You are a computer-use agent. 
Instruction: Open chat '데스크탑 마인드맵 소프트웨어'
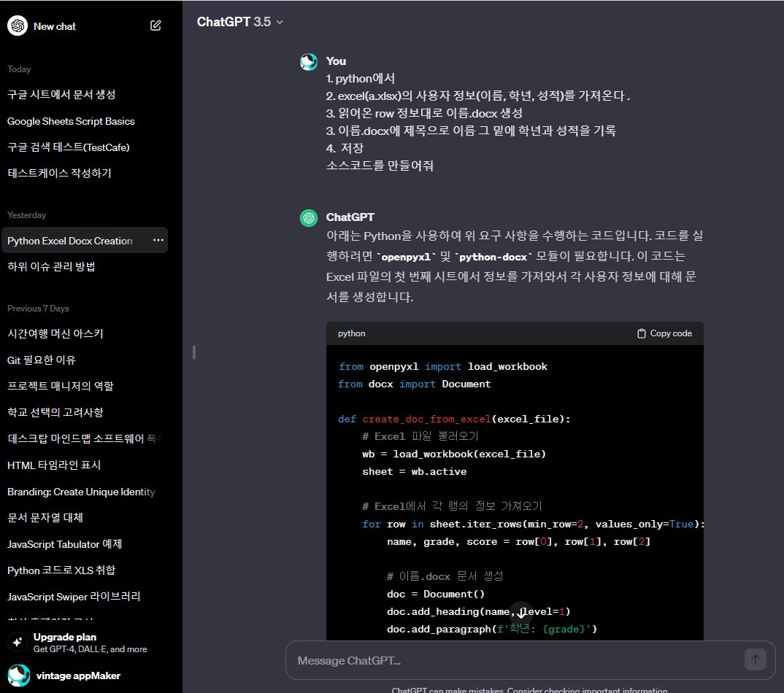[x=84, y=438]
